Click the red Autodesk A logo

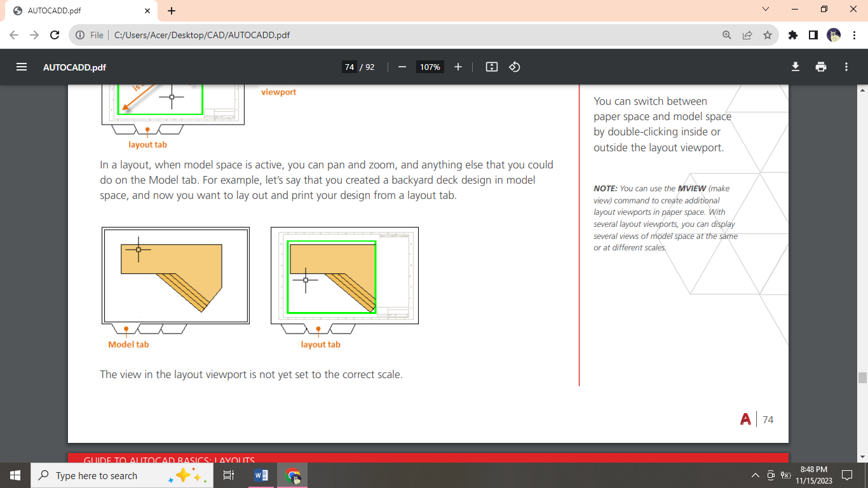(x=745, y=419)
